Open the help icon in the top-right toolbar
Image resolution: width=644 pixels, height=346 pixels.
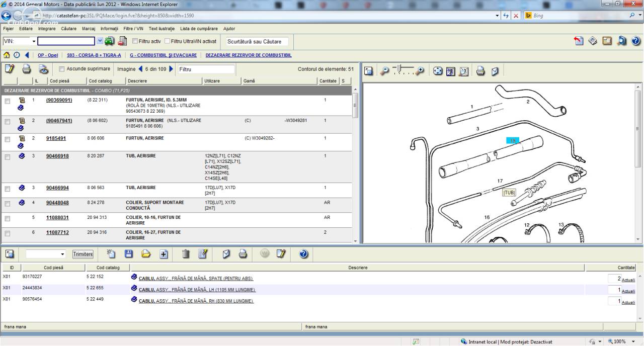click(636, 41)
